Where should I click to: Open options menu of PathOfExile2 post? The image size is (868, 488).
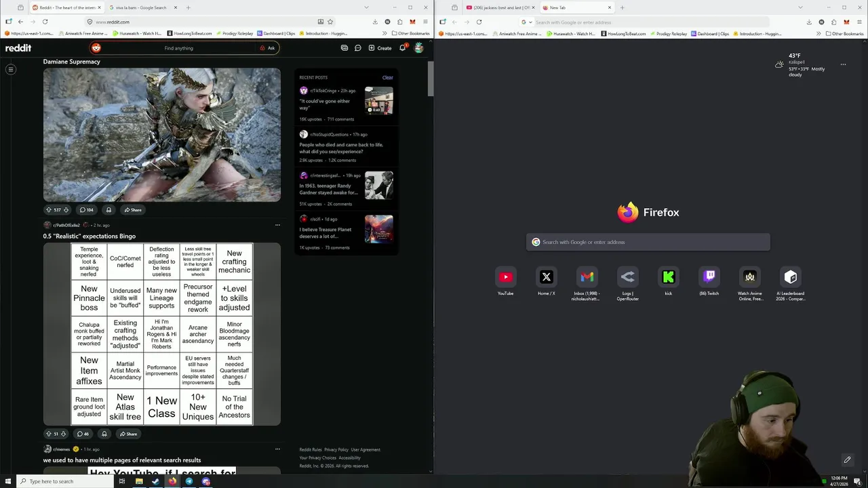click(277, 225)
